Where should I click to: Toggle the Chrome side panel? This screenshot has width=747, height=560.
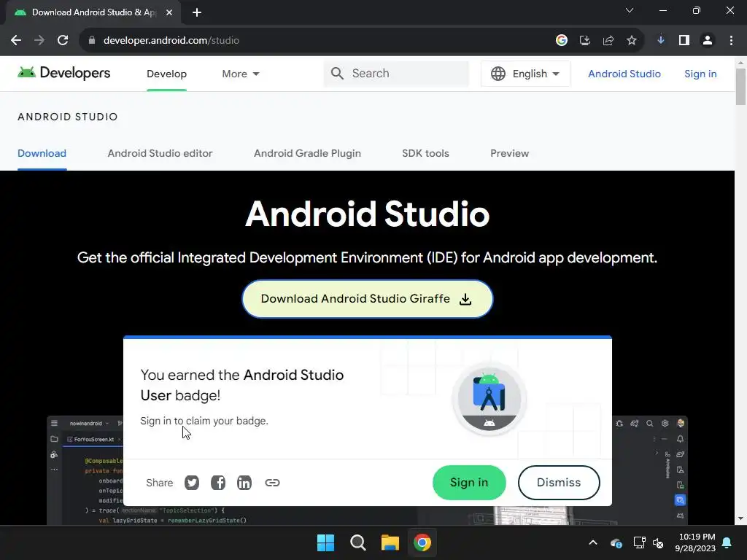(684, 41)
